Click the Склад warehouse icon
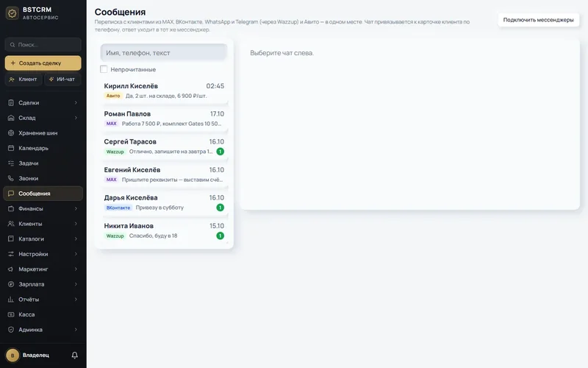Viewport: 588px width, 368px height. [x=11, y=118]
